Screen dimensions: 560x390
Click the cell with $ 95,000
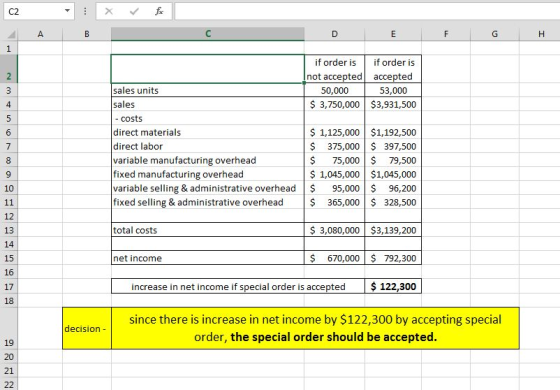pyautogui.click(x=334, y=188)
